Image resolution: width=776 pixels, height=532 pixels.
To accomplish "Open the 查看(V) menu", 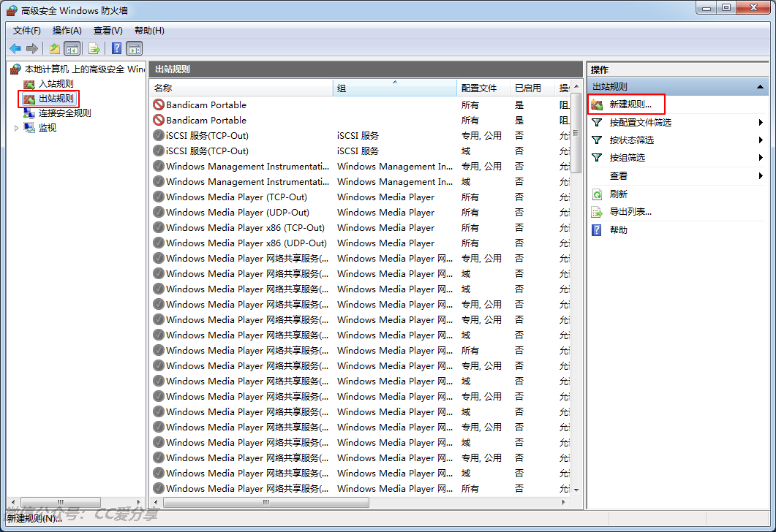I will click(108, 31).
